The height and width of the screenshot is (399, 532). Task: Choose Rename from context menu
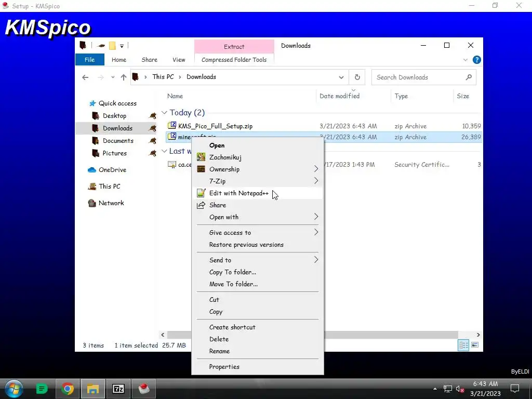click(258, 351)
